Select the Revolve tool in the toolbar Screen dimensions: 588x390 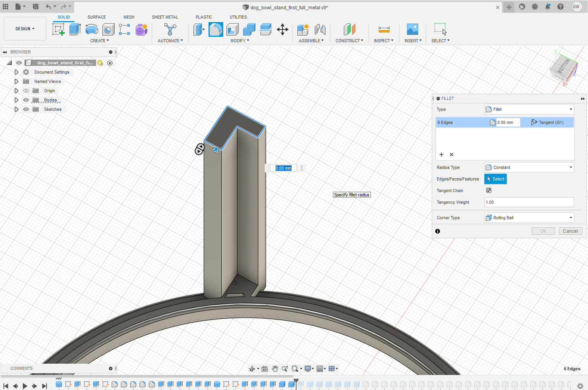[x=91, y=29]
